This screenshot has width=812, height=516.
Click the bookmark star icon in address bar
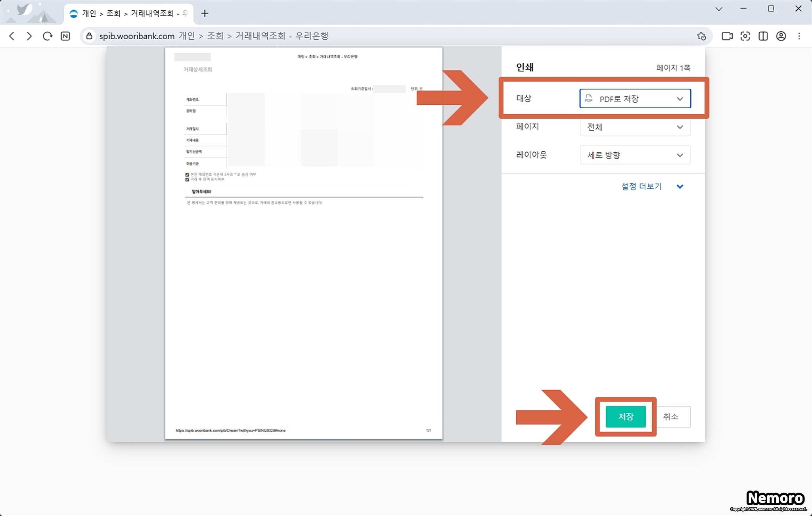click(x=701, y=36)
